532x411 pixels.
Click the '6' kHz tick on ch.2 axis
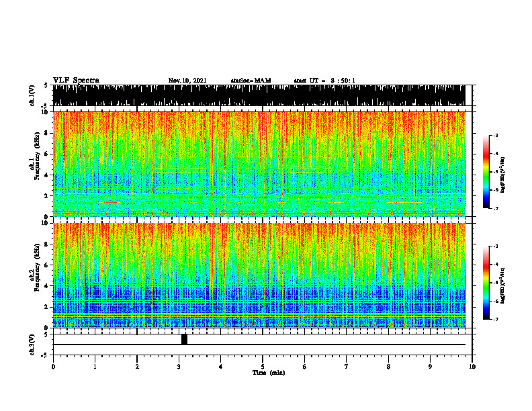pos(47,265)
